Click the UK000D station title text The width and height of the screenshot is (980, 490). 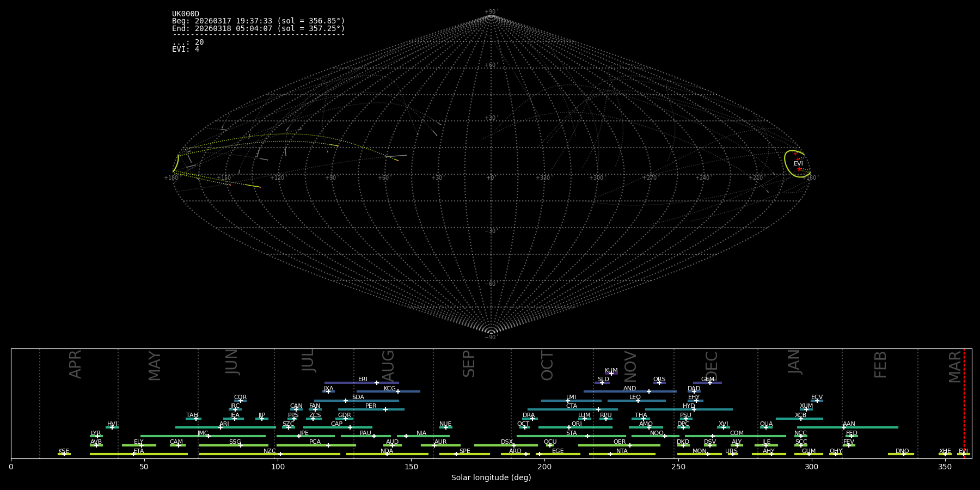pyautogui.click(x=186, y=14)
